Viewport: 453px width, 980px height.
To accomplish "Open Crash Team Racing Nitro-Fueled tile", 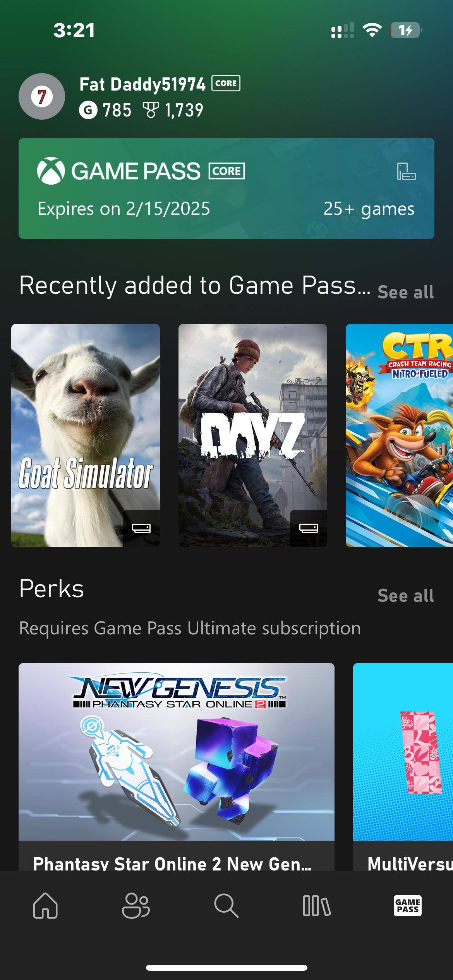I will point(399,435).
